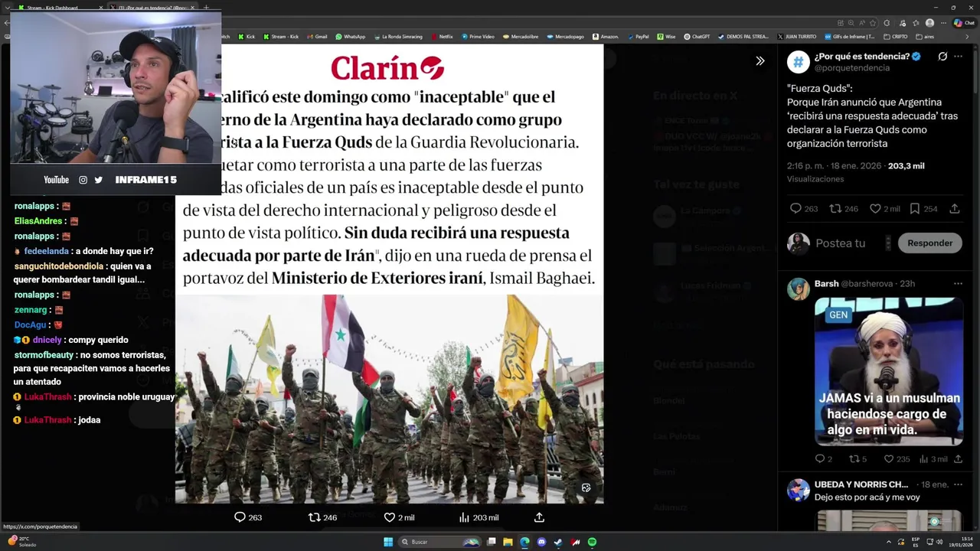980x551 pixels.
Task: Open the PayPal bookmark
Action: click(638, 36)
